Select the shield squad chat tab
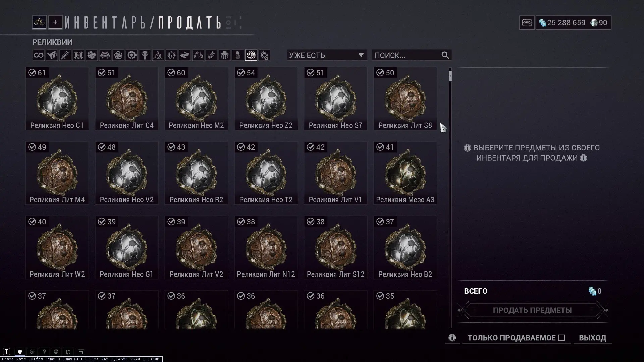Image resolution: width=644 pixels, height=362 pixels. click(20, 352)
